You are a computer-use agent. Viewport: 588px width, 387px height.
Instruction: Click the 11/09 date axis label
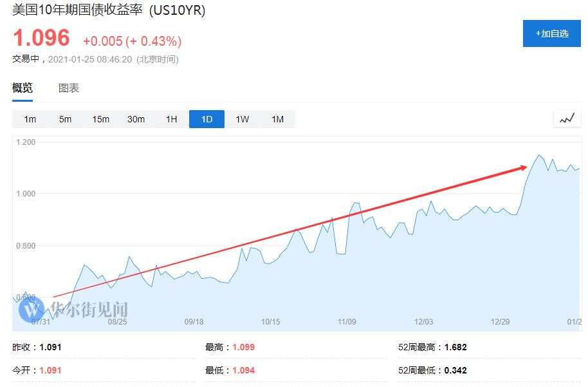[347, 322]
